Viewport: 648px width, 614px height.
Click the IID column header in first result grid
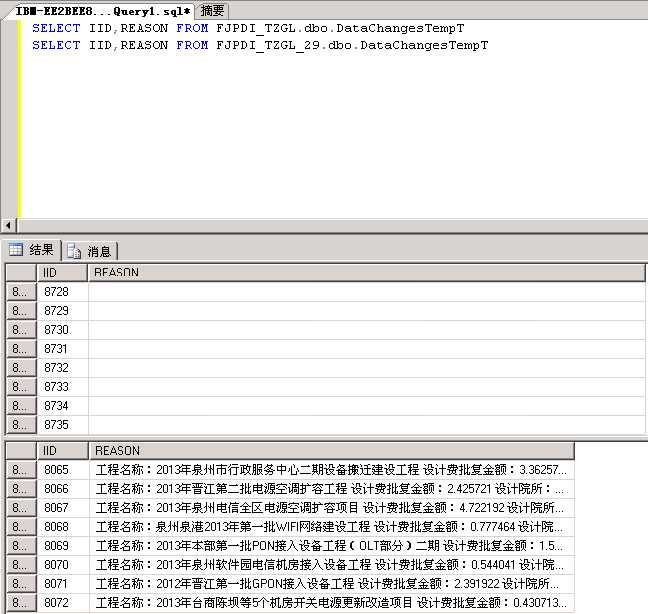(62, 273)
